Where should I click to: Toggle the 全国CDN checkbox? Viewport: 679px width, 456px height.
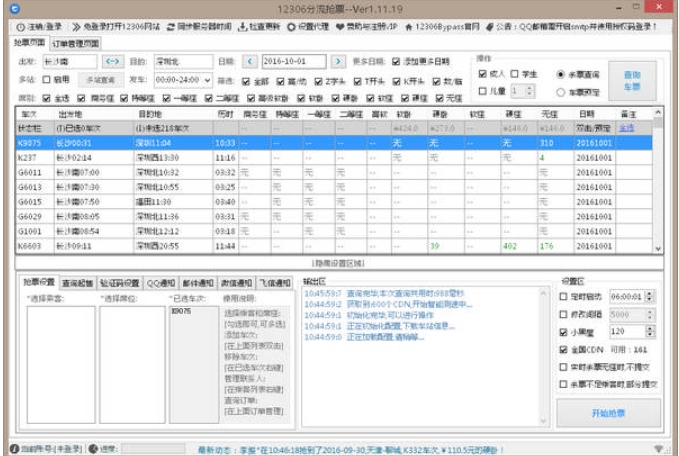pyautogui.click(x=563, y=349)
